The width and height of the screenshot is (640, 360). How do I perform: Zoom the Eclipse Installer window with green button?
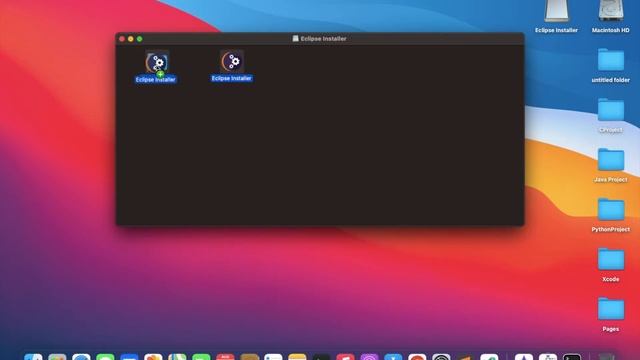click(x=140, y=39)
